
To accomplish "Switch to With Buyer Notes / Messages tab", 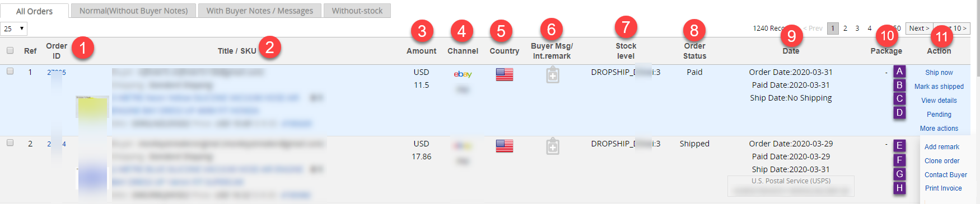I will click(x=260, y=11).
